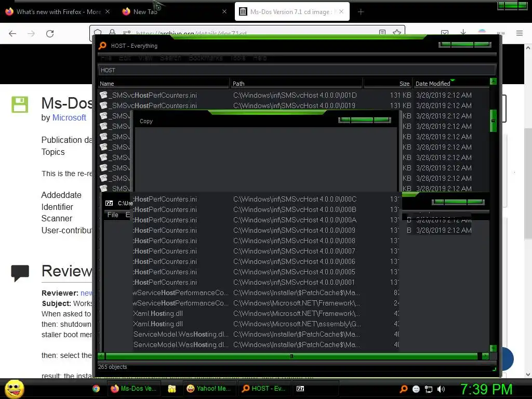This screenshot has height=399, width=532.
Task: Sort results by Date Modified column
Action: (x=451, y=84)
